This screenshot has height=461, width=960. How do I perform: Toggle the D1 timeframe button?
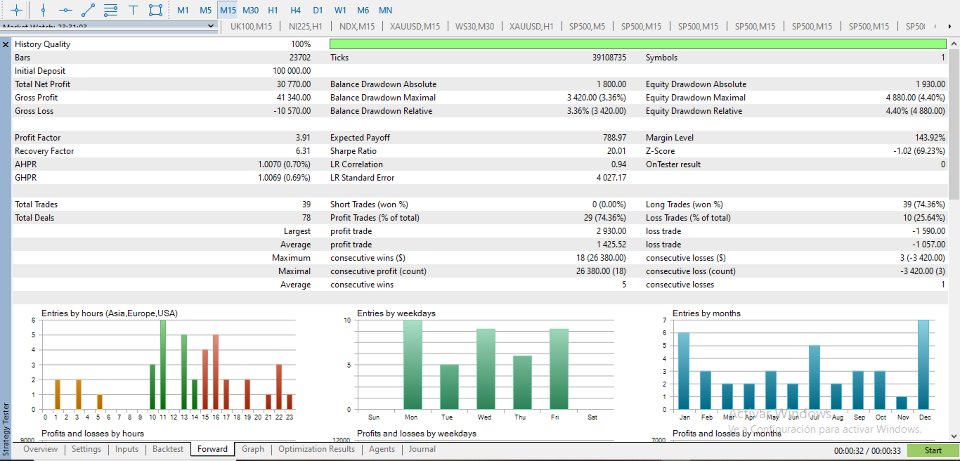click(x=317, y=10)
